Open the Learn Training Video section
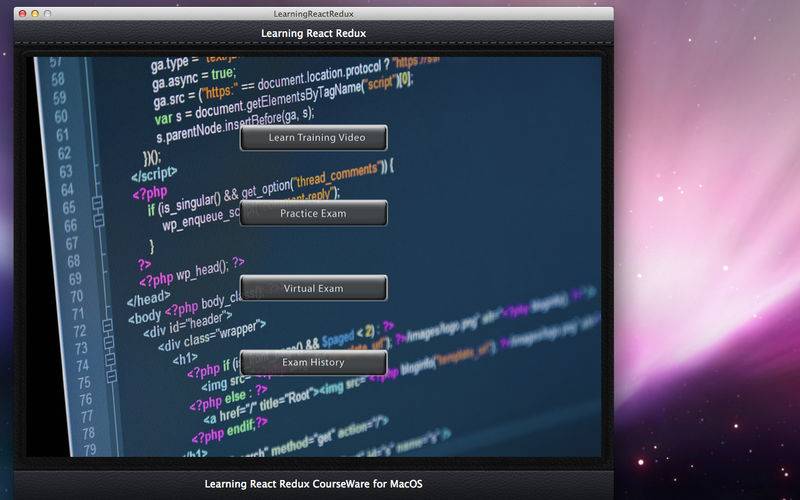 point(313,138)
